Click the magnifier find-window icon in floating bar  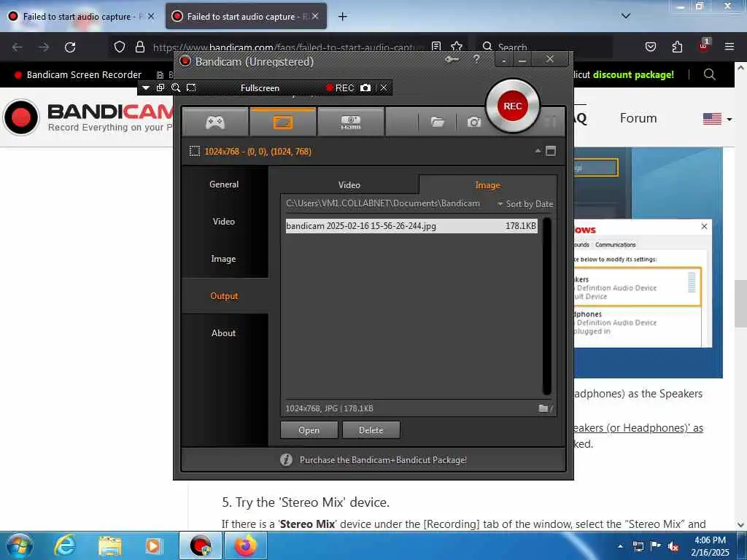(x=176, y=87)
